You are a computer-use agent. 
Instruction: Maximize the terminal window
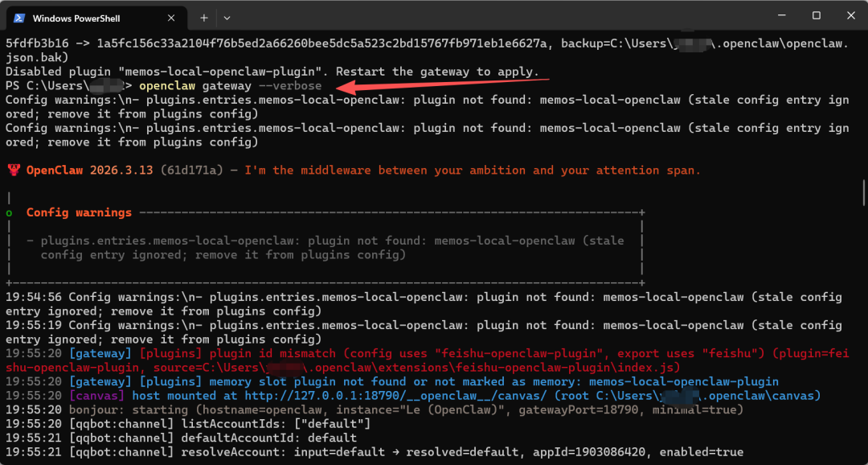[x=816, y=16]
